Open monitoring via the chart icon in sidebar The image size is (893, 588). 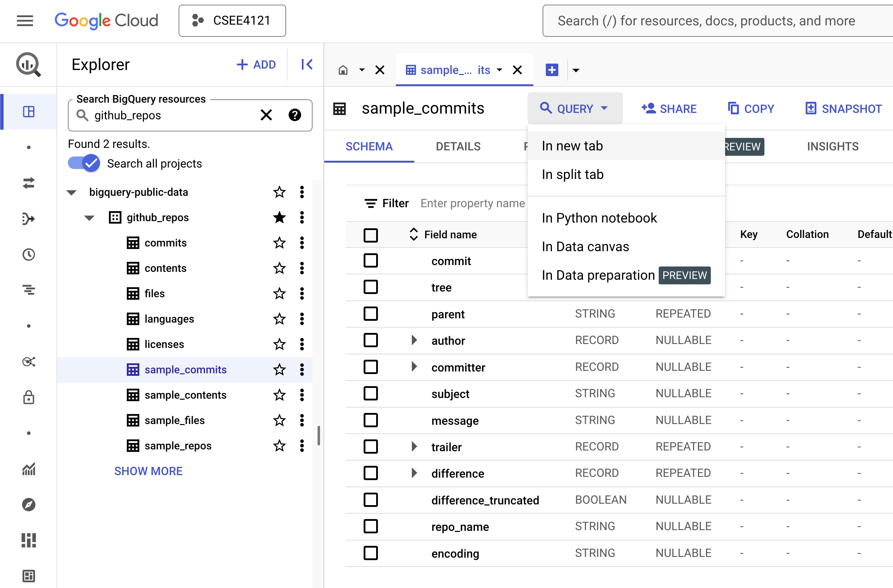28,469
